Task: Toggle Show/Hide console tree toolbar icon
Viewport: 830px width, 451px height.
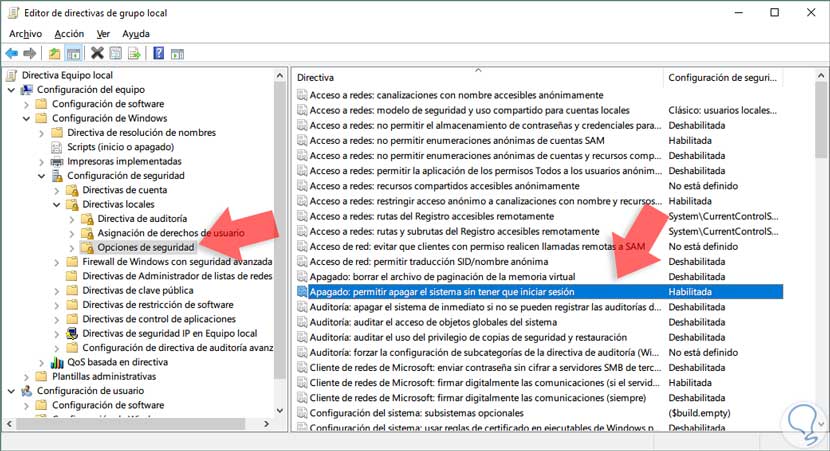Action: [74, 53]
